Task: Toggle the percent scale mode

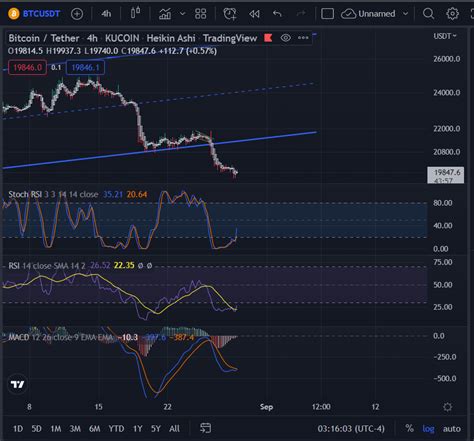Action: [x=409, y=428]
